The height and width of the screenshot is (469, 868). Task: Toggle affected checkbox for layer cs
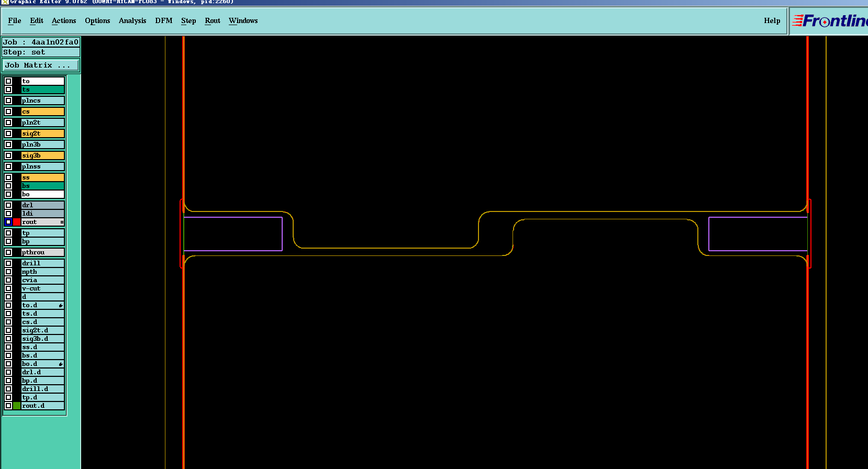pos(8,111)
